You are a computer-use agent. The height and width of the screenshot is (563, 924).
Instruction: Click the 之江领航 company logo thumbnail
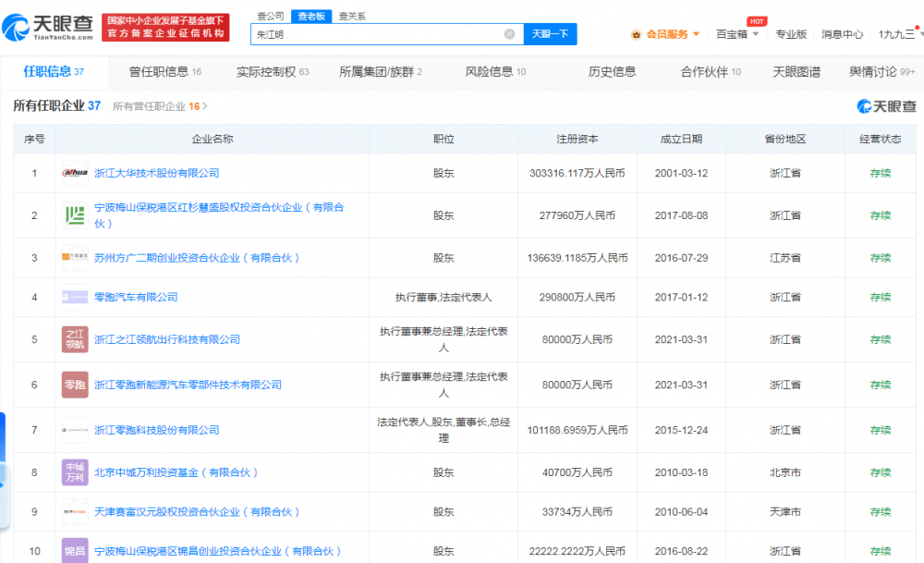pyautogui.click(x=75, y=339)
